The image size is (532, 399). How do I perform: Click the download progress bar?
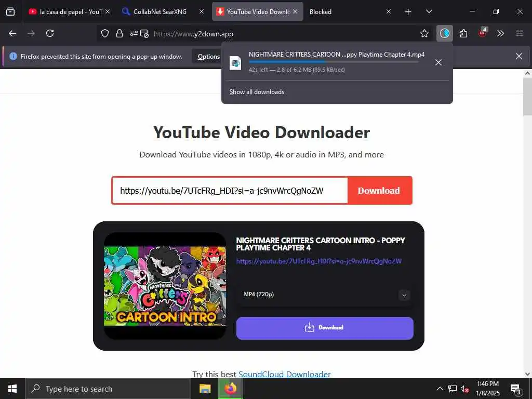(x=334, y=62)
